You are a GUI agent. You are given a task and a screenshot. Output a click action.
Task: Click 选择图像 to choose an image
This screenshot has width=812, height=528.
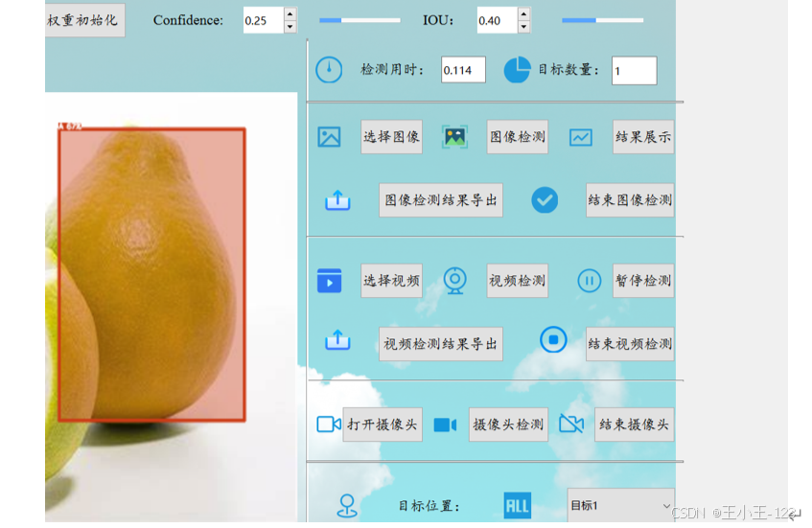click(391, 137)
